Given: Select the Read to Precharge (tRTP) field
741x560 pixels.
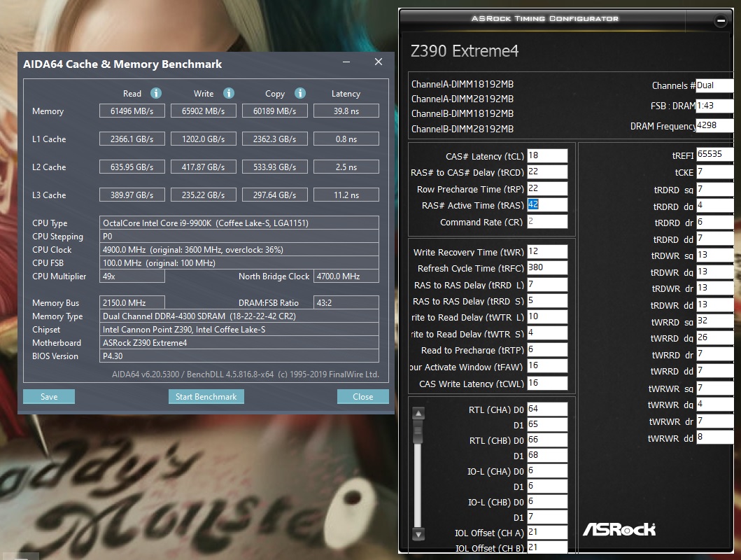Looking at the screenshot, I should pos(547,350).
